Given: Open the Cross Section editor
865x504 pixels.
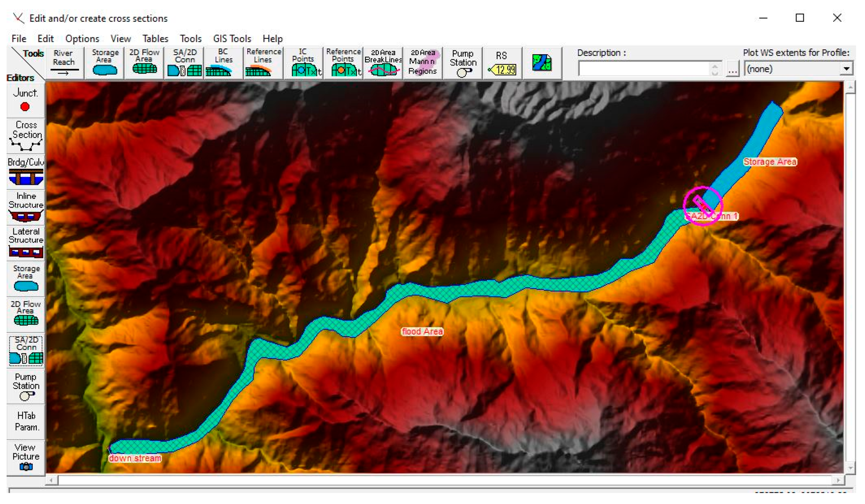Looking at the screenshot, I should [x=26, y=136].
